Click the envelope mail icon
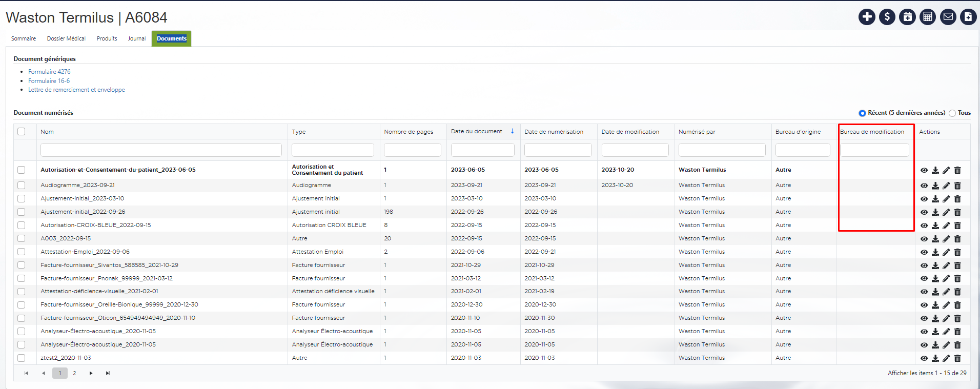 pyautogui.click(x=948, y=17)
